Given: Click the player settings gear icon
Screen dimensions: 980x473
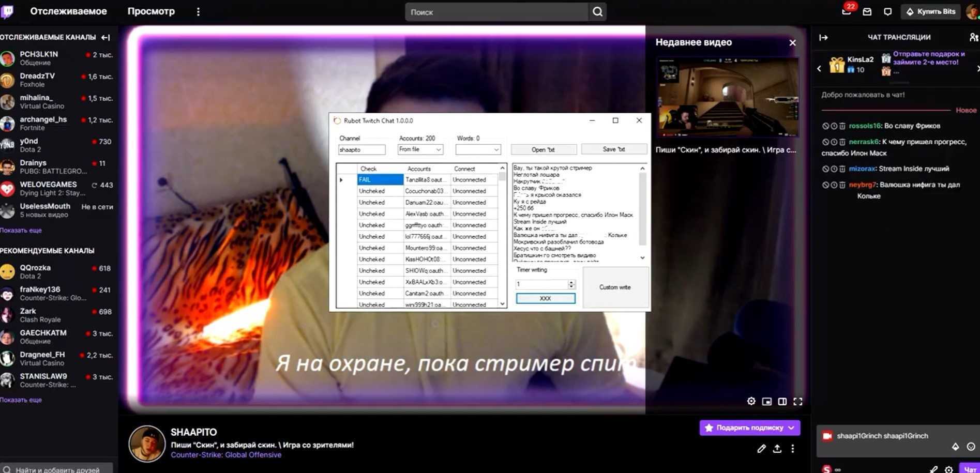Looking at the screenshot, I should coord(751,401).
